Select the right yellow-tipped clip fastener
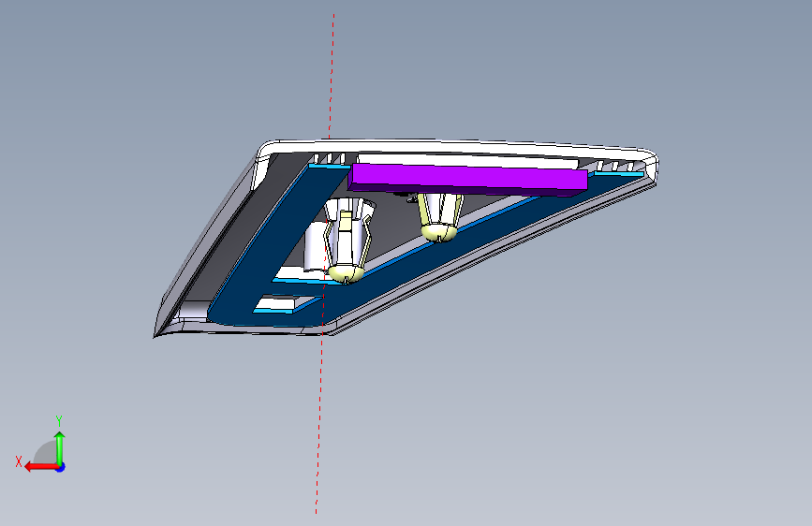 440,216
